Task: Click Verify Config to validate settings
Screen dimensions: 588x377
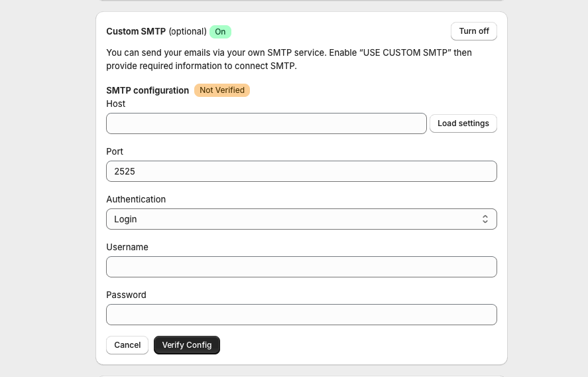Action: [x=187, y=345]
